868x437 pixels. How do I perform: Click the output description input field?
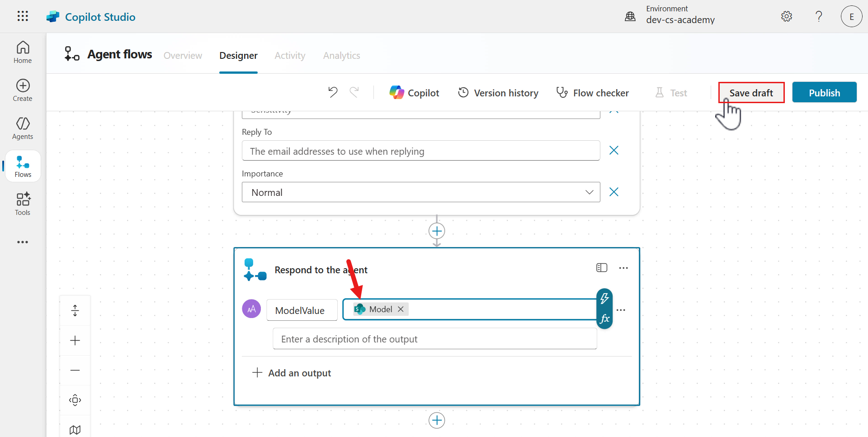(434, 339)
